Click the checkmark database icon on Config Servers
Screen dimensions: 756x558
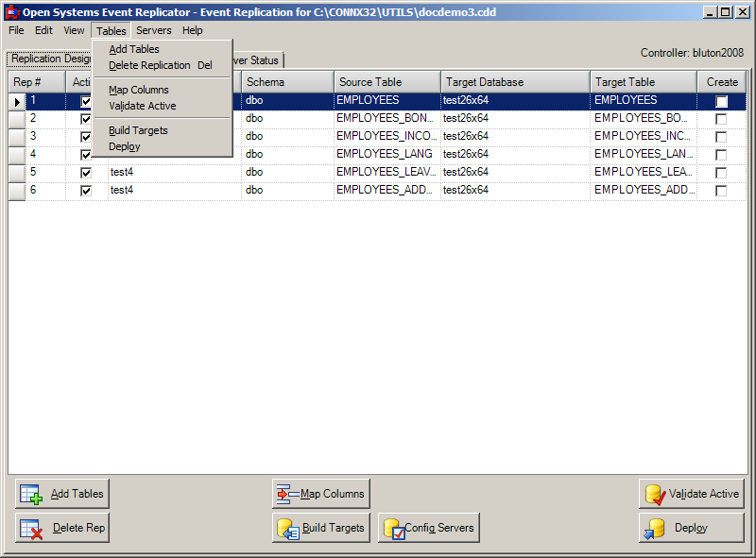pyautogui.click(x=397, y=528)
